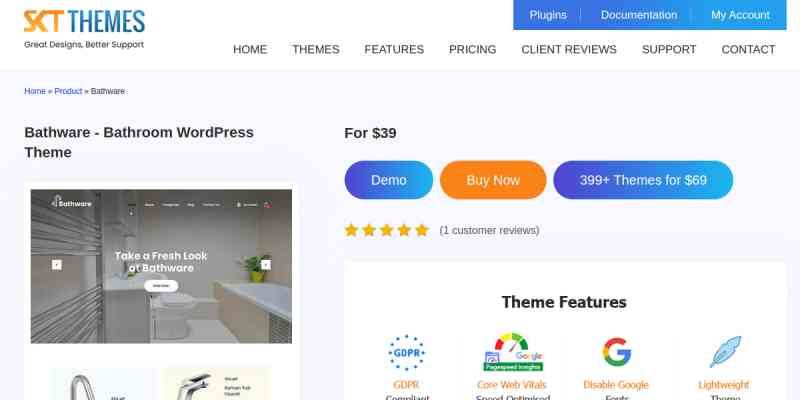Image resolution: width=800 pixels, height=400 pixels.
Task: Open the Bathware theme preview image
Action: click(161, 266)
